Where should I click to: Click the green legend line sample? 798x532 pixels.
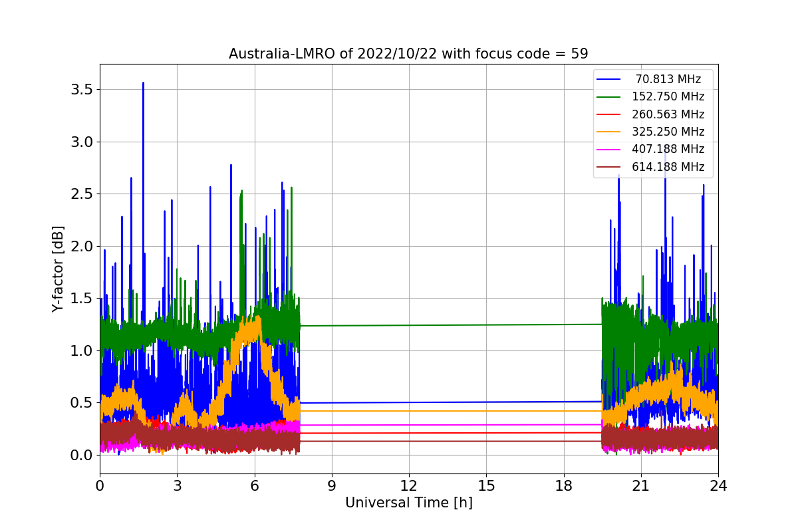point(609,97)
